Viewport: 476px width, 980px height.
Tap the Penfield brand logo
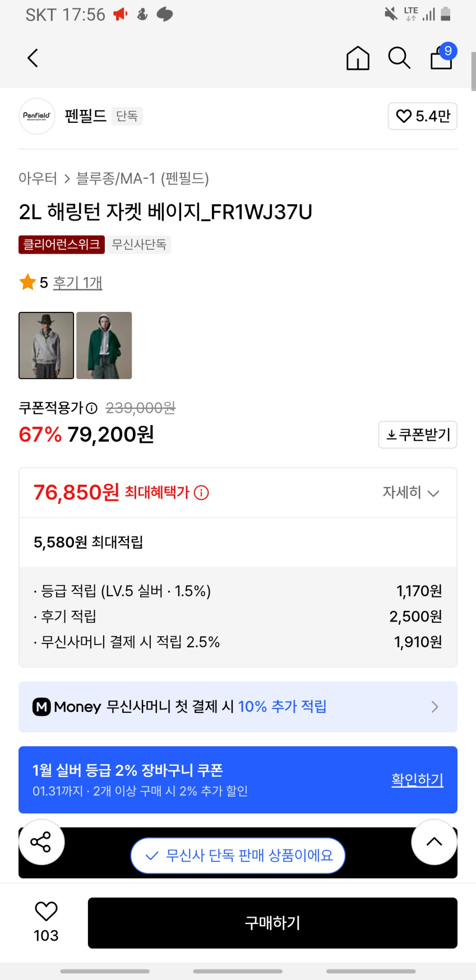[37, 116]
